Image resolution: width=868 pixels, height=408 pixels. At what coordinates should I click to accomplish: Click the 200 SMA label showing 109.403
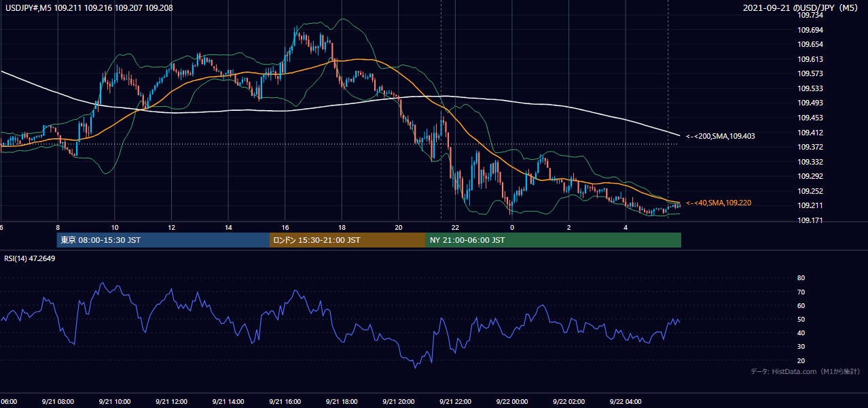click(720, 136)
